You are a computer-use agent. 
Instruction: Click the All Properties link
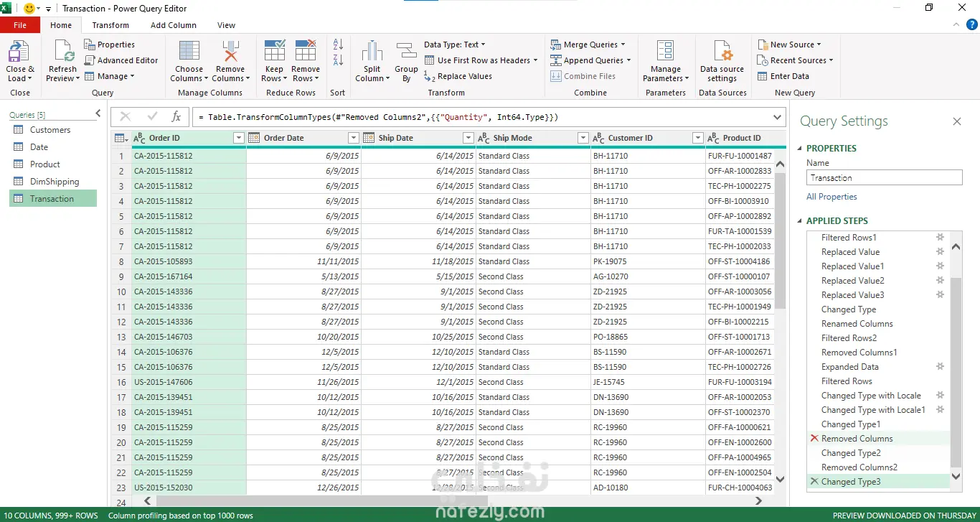(x=831, y=197)
